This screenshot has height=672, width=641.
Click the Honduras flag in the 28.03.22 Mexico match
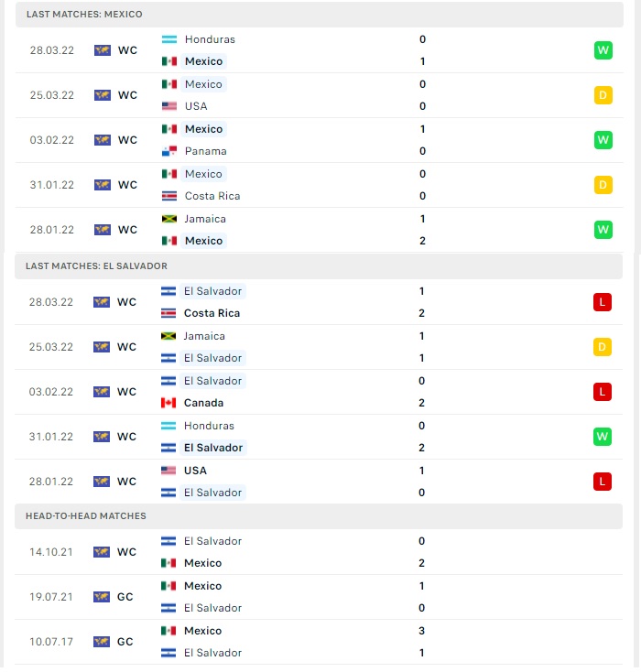coord(169,39)
